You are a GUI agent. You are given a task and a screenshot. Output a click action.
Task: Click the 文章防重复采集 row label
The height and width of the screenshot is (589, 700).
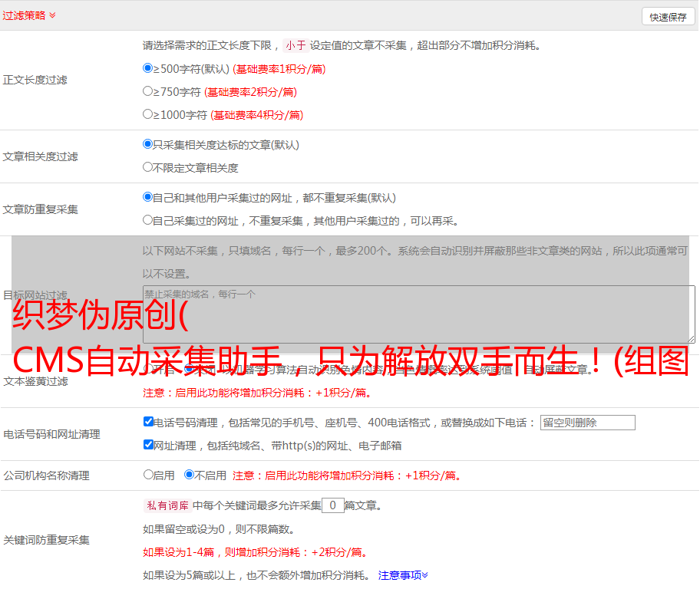(40, 209)
